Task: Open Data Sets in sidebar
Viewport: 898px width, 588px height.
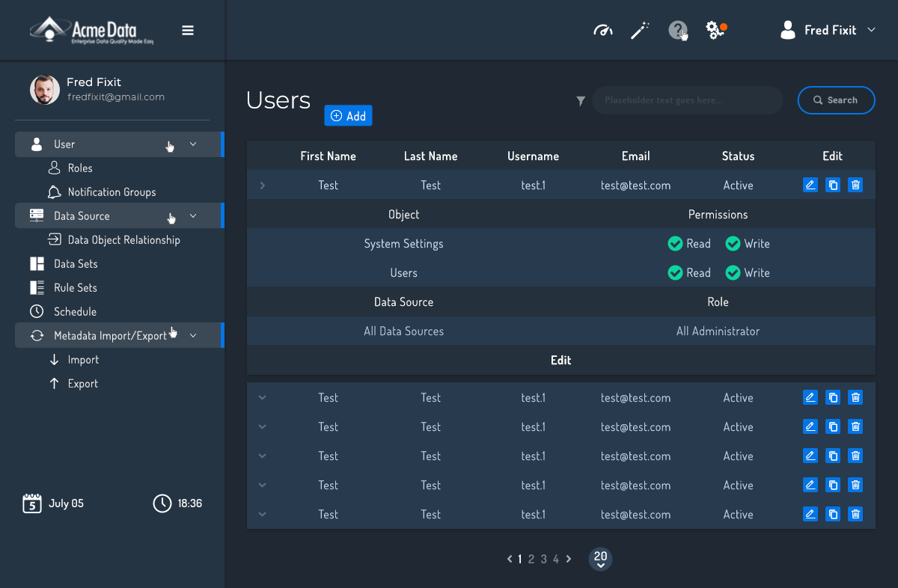Action: tap(76, 264)
